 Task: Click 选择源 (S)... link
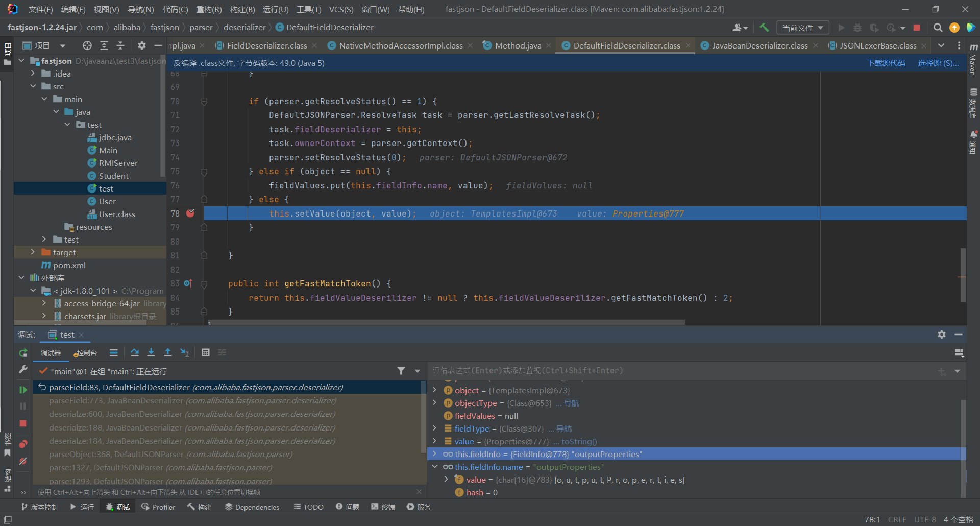point(938,63)
